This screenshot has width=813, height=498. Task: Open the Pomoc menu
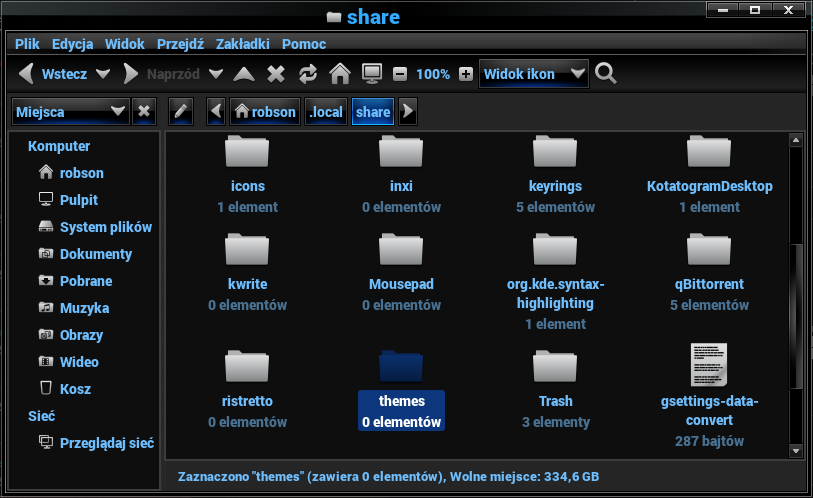[304, 44]
